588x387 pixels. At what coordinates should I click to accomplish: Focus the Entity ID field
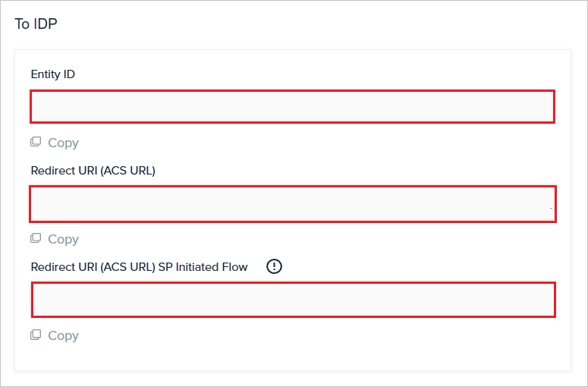pos(293,106)
